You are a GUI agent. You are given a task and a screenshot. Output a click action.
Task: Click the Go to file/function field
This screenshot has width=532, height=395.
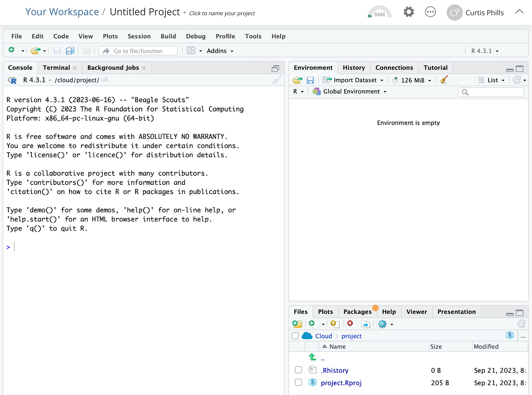(138, 51)
